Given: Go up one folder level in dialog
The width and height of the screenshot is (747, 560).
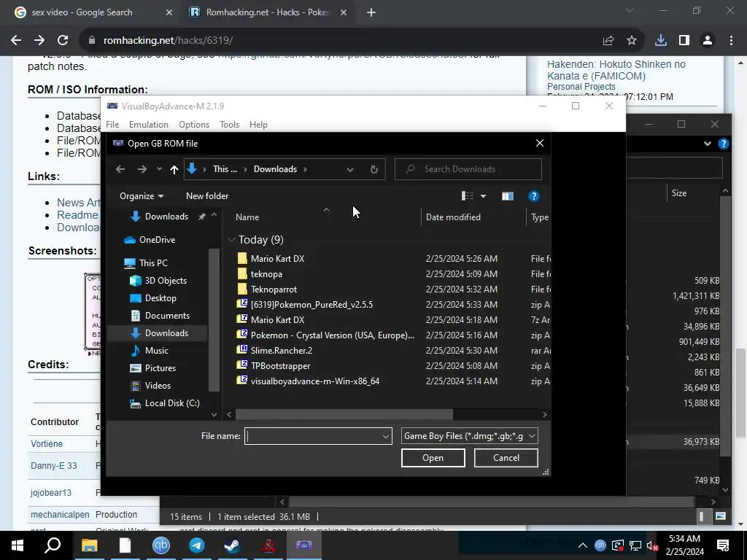Looking at the screenshot, I should [x=174, y=169].
